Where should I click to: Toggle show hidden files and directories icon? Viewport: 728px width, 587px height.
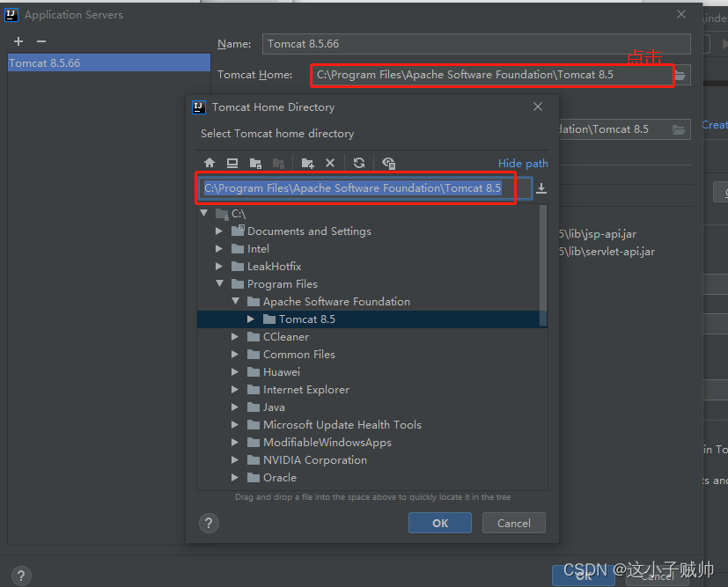point(388,163)
